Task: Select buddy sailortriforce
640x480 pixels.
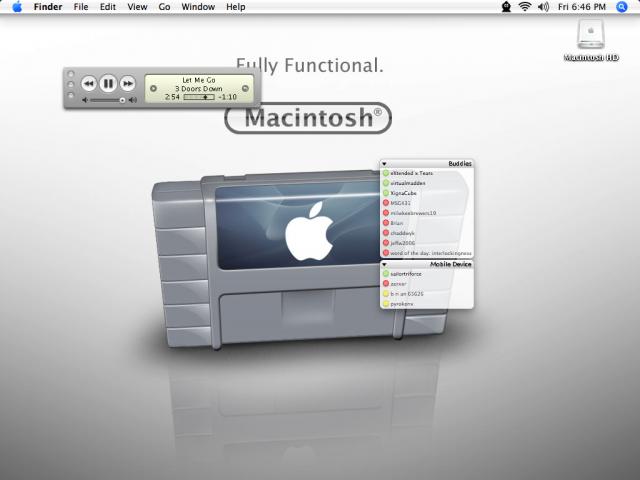Action: pos(427,274)
